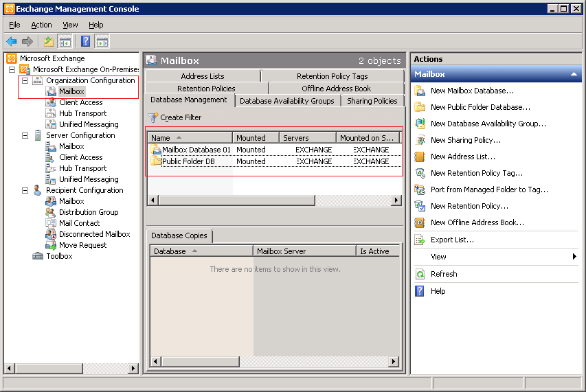Click Export List action link
Screen dimensions: 586x392
pyautogui.click(x=452, y=240)
